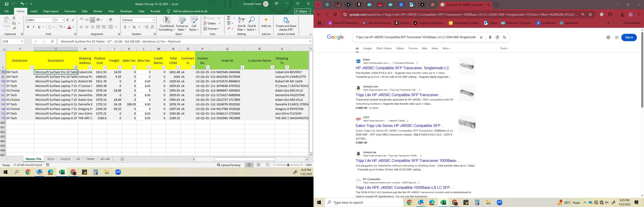This screenshot has height=207, width=644.
Task: Add new sheet with plus icon
Action: pos(122,159)
